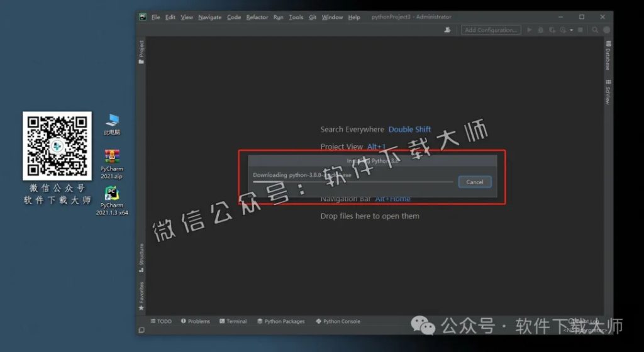Click the Project View hint text
Screen dimensions: 644x352
[x=341, y=147]
